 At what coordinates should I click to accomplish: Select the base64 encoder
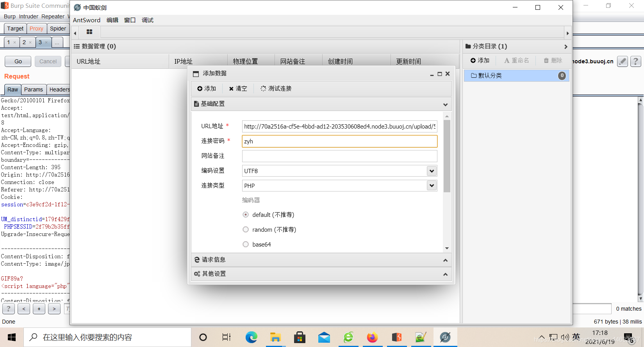[x=246, y=244]
